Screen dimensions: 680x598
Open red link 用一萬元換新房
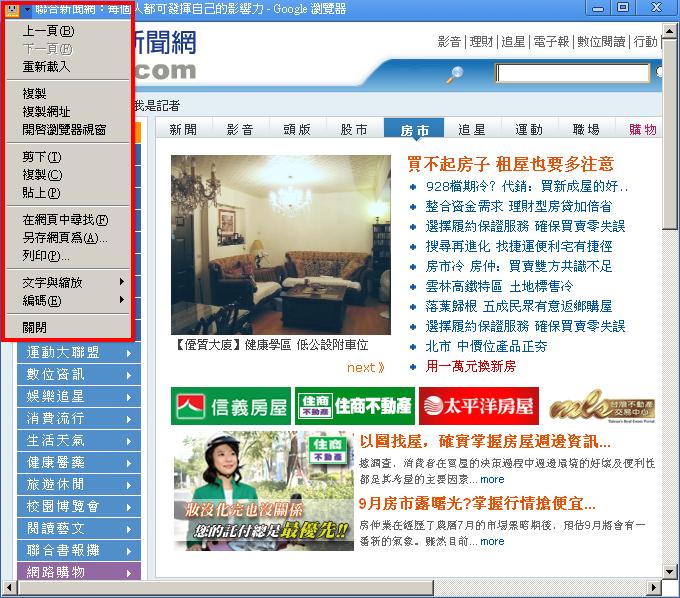[471, 366]
